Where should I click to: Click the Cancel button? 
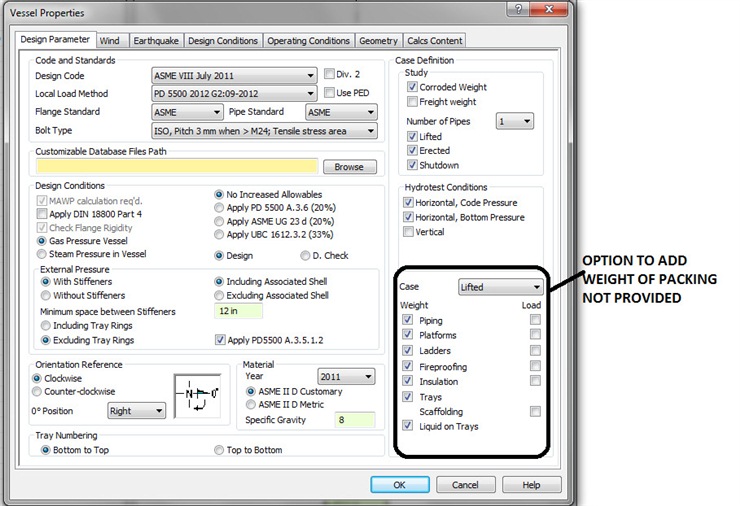466,485
